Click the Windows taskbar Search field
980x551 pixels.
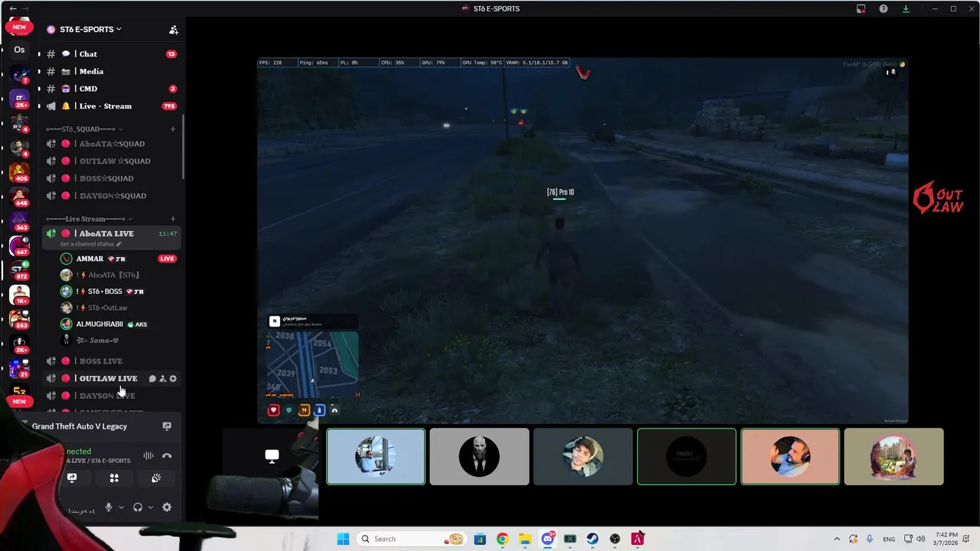(x=413, y=539)
